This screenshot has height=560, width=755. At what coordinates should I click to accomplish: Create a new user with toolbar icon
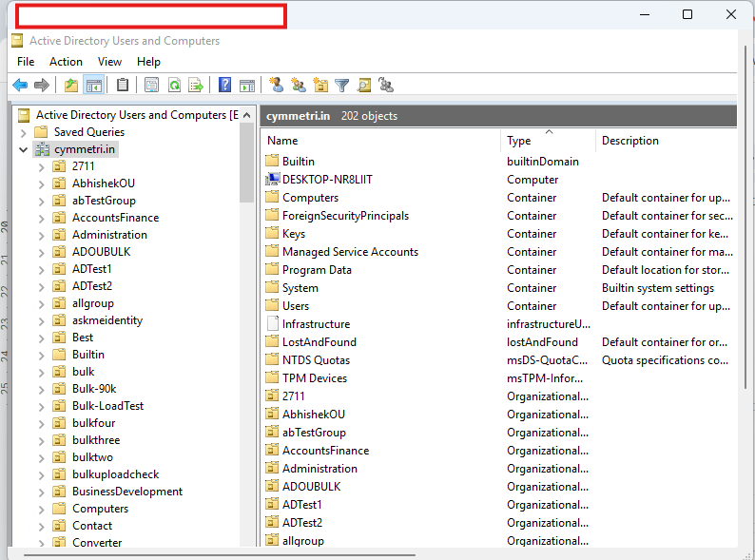(x=276, y=86)
